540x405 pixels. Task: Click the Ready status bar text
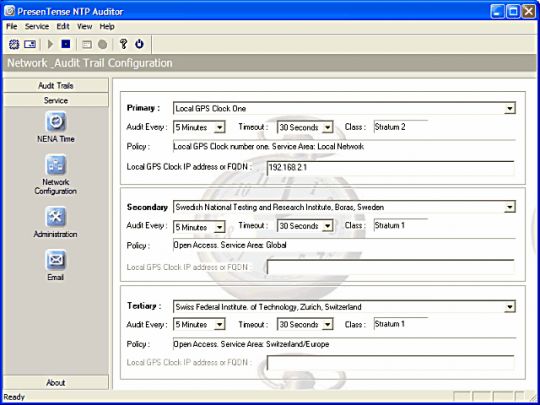click(x=14, y=397)
